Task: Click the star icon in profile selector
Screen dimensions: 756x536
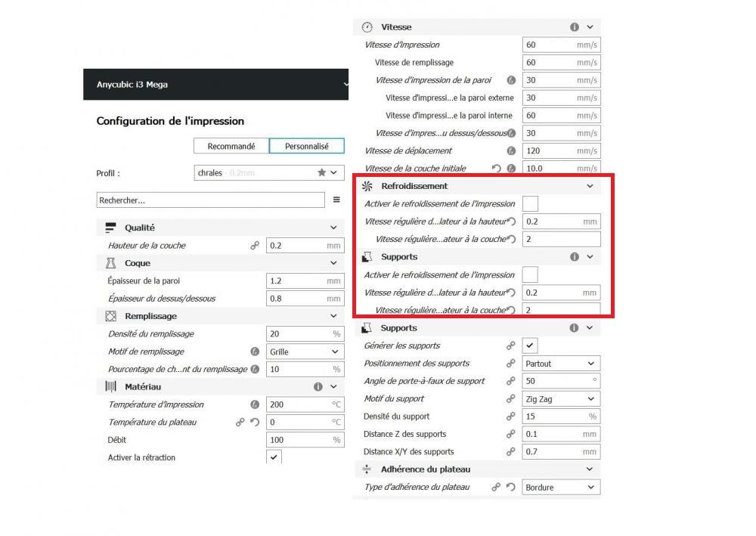Action: click(321, 172)
